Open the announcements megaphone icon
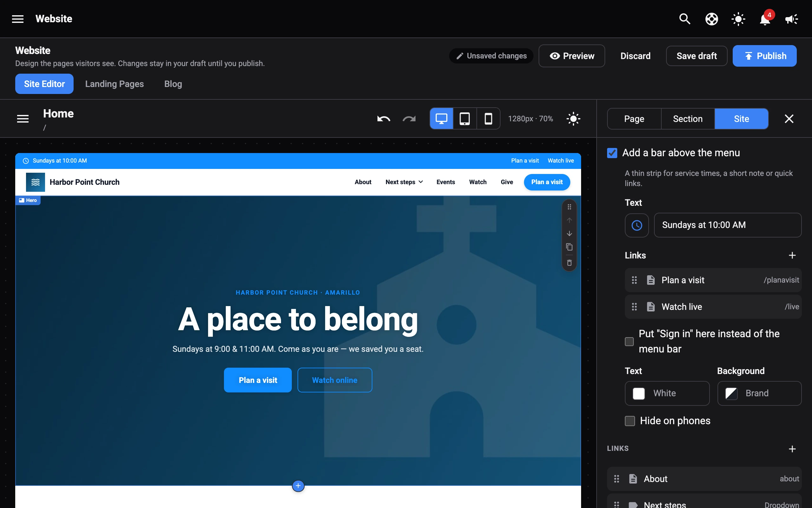 point(791,19)
